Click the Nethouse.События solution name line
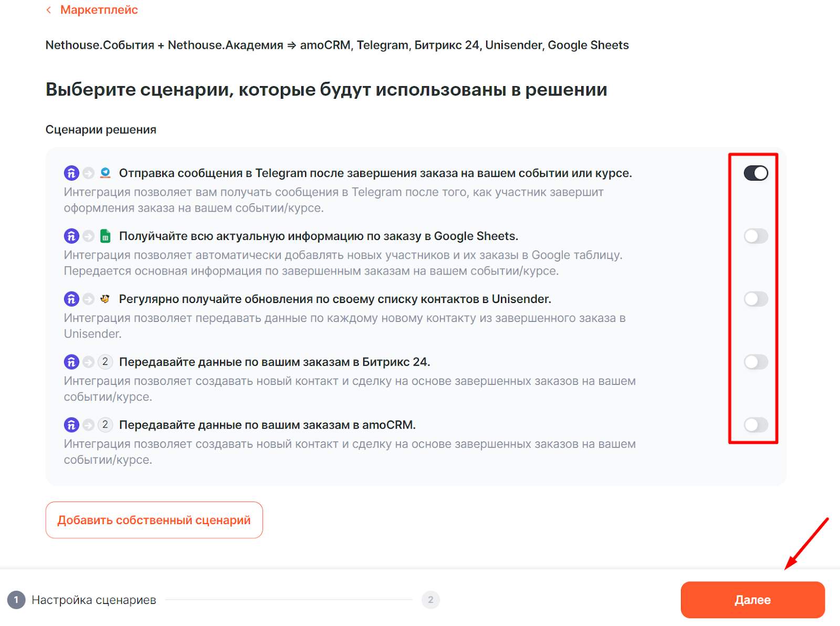 [337, 45]
